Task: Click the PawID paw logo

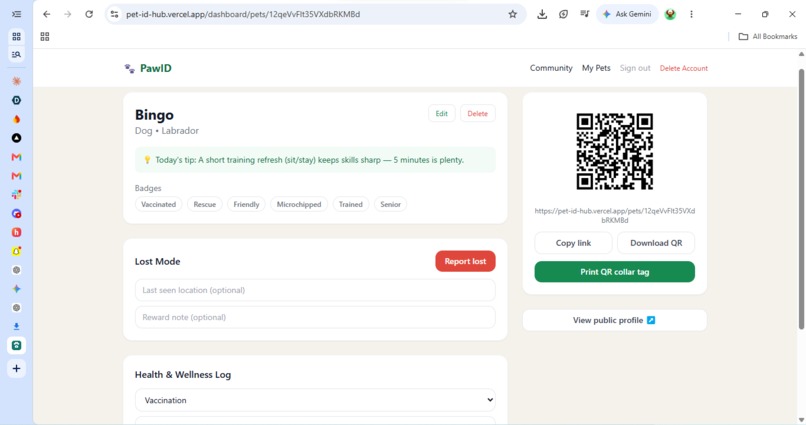Action: tap(130, 68)
